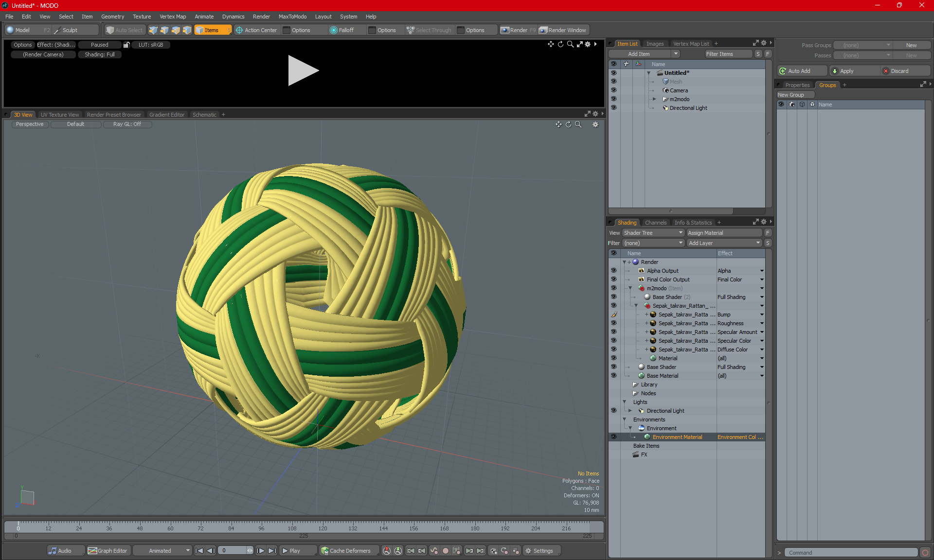Select Vertices selection mode icon
The height and width of the screenshot is (560, 934).
(x=153, y=30)
